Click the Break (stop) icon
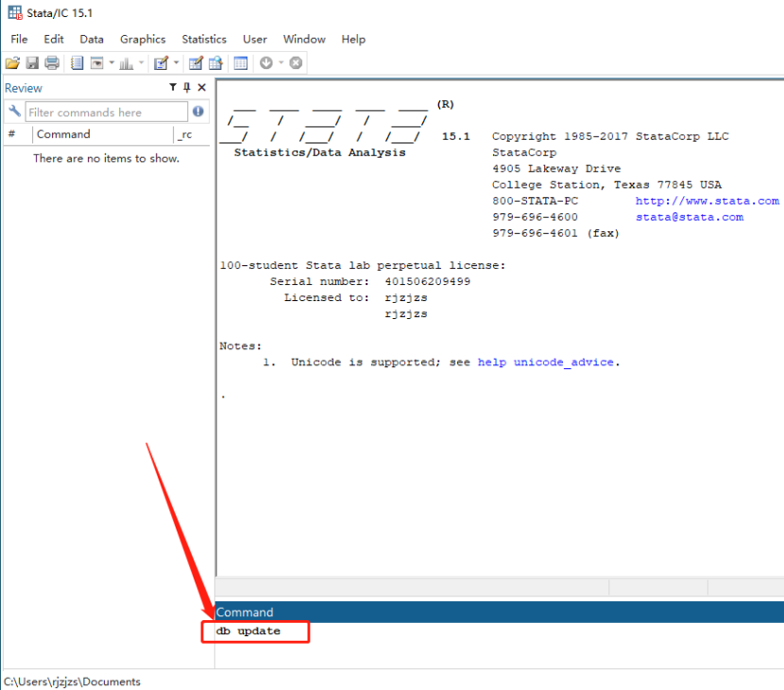784x690 pixels. tap(296, 63)
